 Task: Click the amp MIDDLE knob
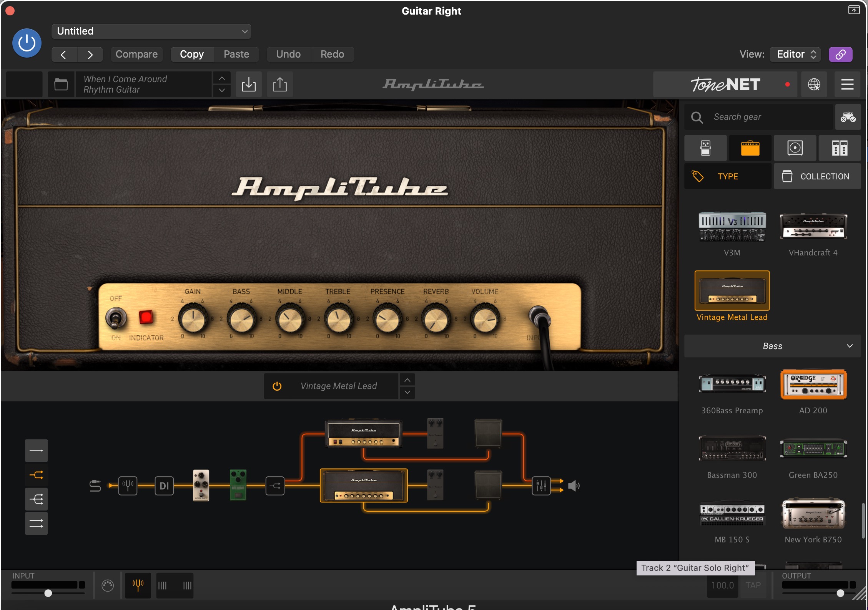pos(290,319)
